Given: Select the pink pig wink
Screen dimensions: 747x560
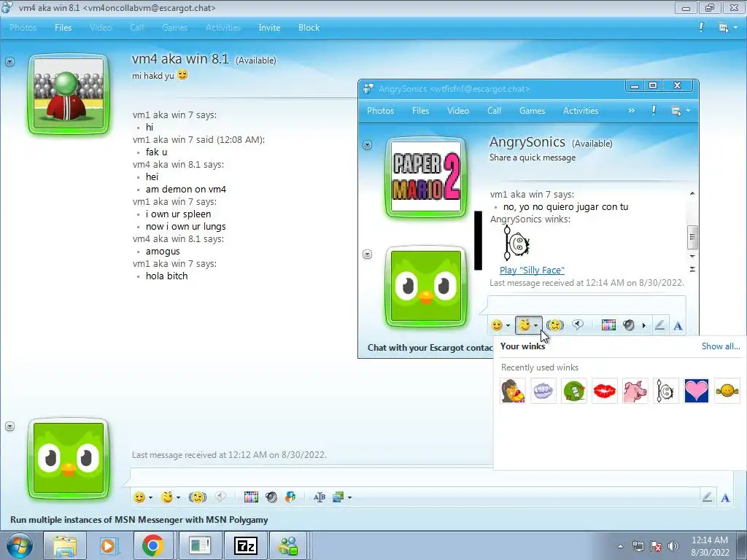Looking at the screenshot, I should pyautogui.click(x=635, y=391).
